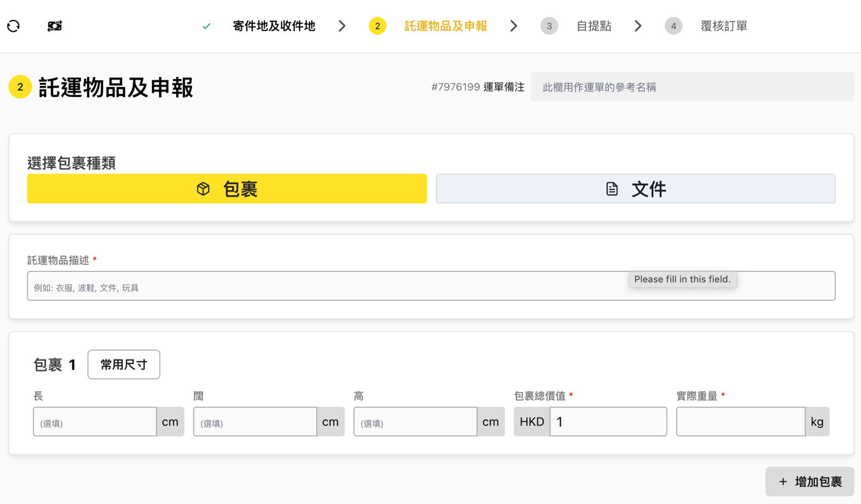
Task: Click the chevron after 託運物品及申報
Action: tap(514, 26)
